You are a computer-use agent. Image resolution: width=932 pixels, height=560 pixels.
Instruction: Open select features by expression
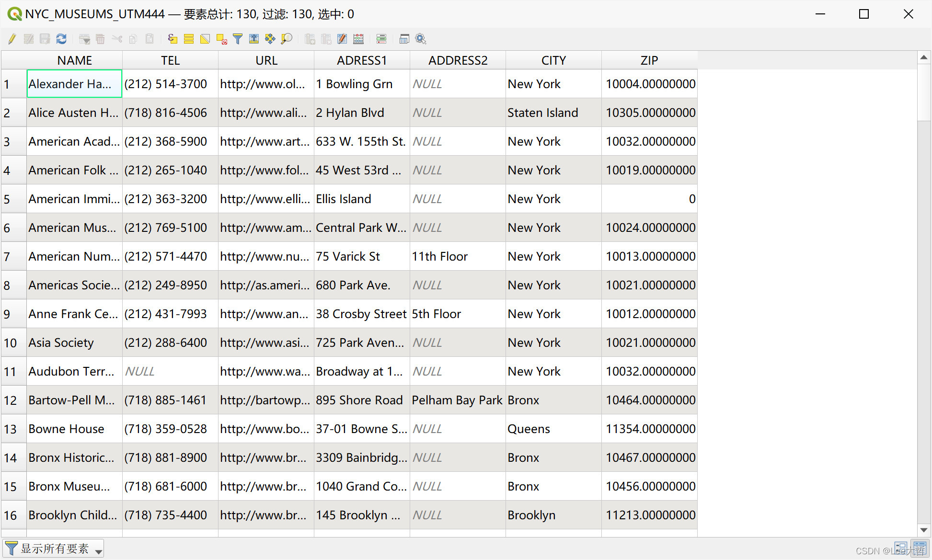click(173, 39)
